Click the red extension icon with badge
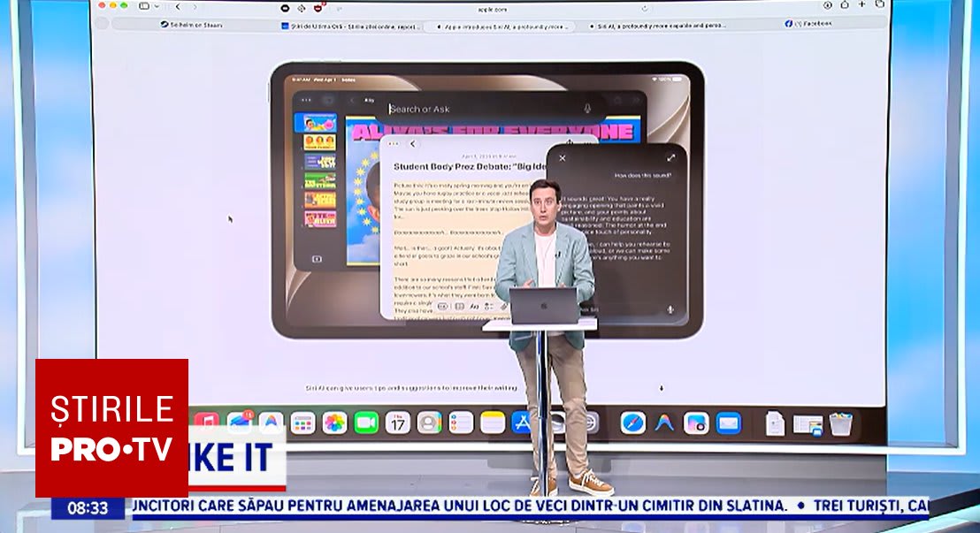This screenshot has width=980, height=533. (x=318, y=7)
